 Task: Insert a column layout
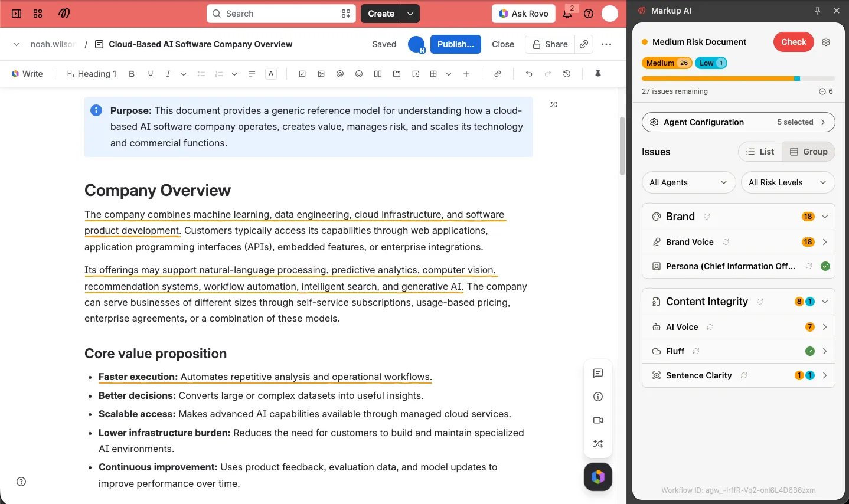pos(378,74)
